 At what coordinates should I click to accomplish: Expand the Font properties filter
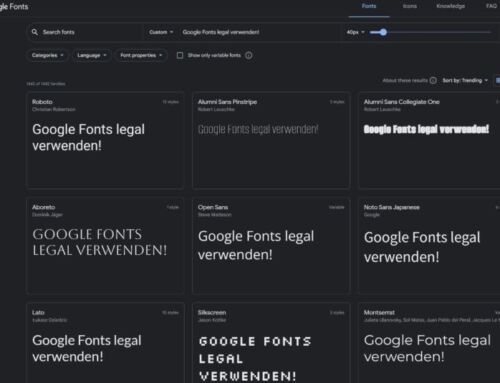coord(141,55)
